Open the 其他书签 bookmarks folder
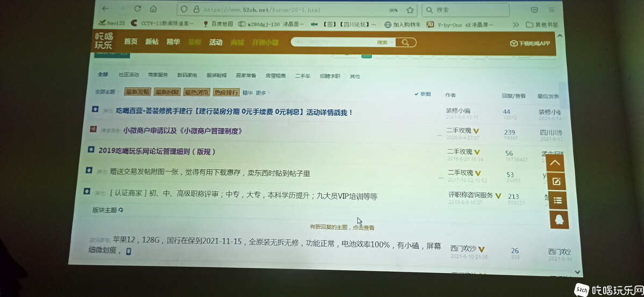 (x=542, y=25)
